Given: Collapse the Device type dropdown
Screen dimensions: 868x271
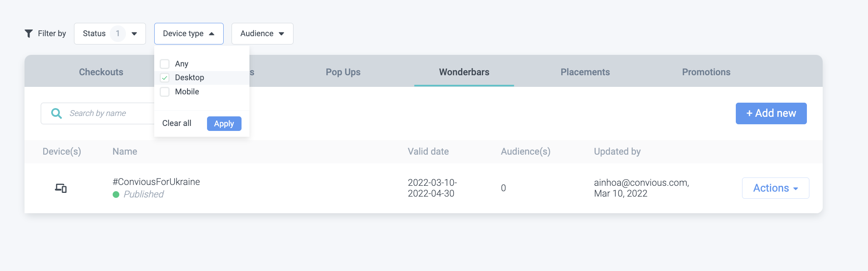Looking at the screenshot, I should (x=189, y=34).
